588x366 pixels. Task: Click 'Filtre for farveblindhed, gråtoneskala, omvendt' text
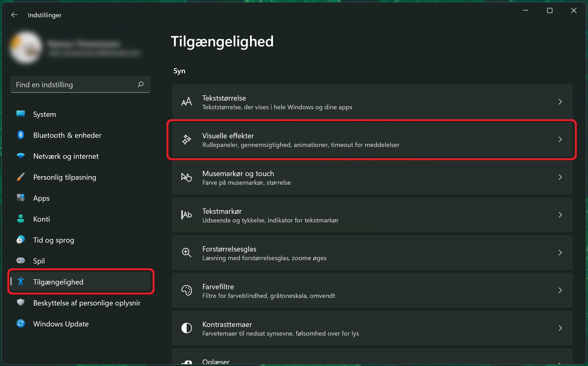click(269, 296)
